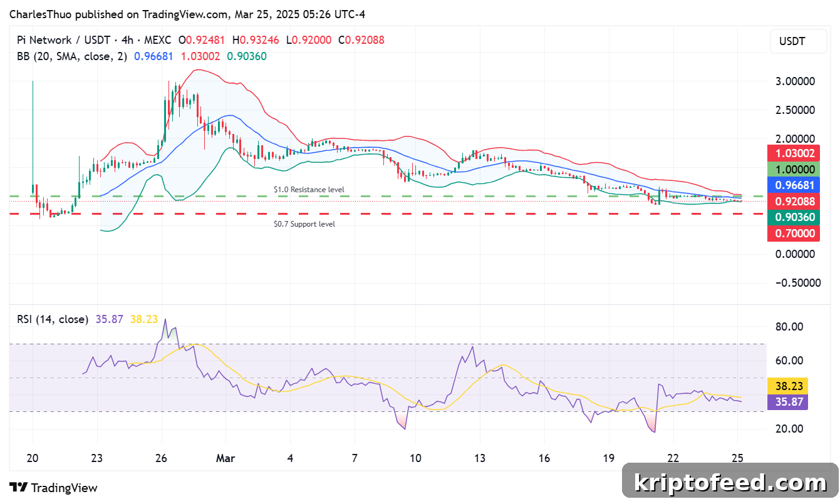Viewport: 840px width, 504px height.
Task: Click the date label 22 on time axis
Action: 673,458
